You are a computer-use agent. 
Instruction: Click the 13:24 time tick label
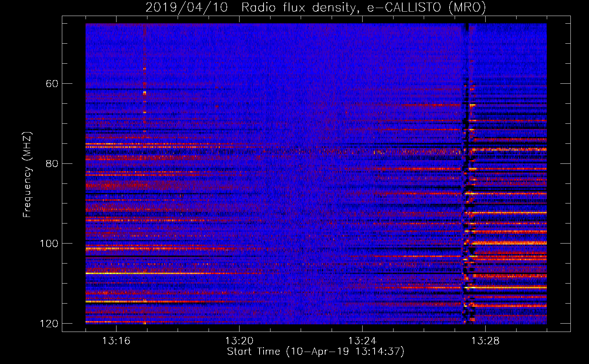(x=362, y=341)
